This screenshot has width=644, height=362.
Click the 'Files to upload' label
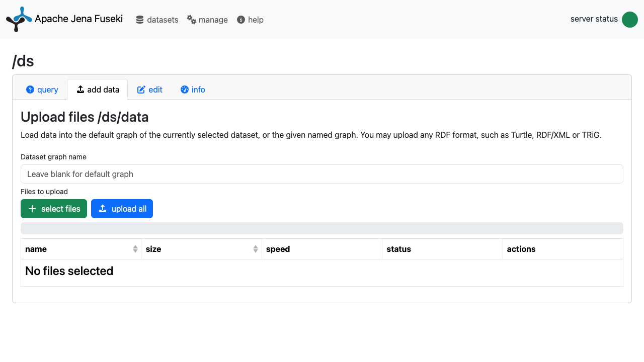point(44,192)
